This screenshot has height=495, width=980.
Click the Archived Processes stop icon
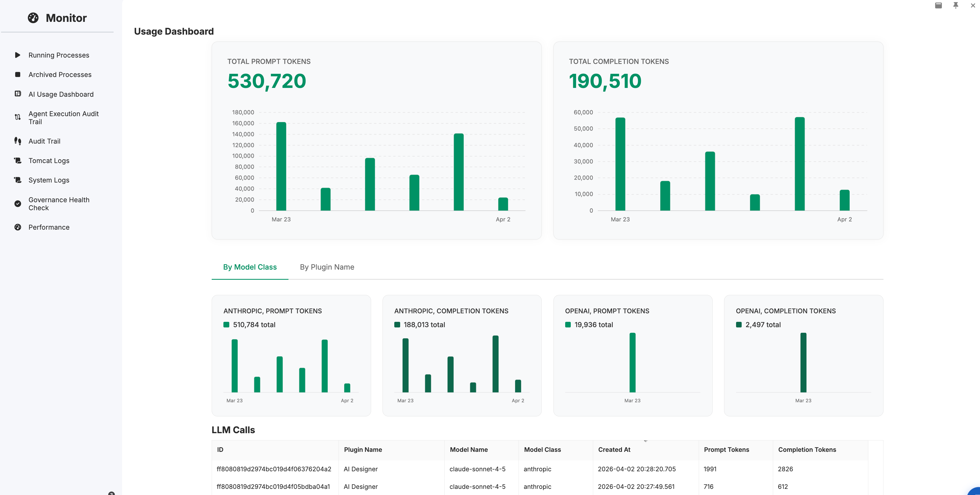[18, 75]
